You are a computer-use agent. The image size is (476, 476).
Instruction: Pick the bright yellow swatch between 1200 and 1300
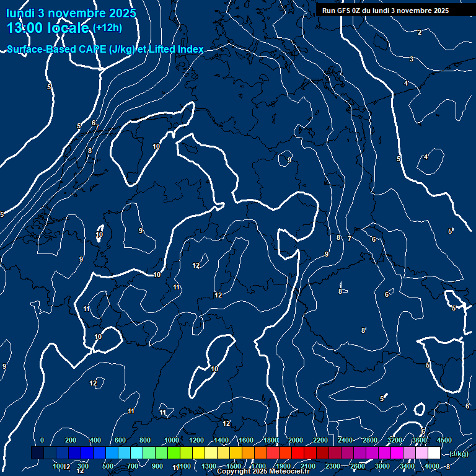pyautogui.click(x=198, y=452)
